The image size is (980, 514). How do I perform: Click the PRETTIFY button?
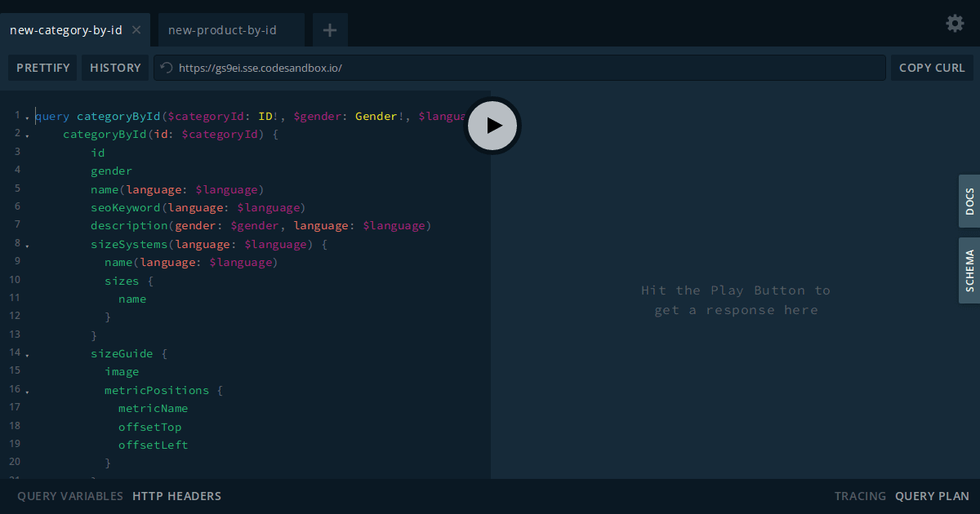point(42,68)
